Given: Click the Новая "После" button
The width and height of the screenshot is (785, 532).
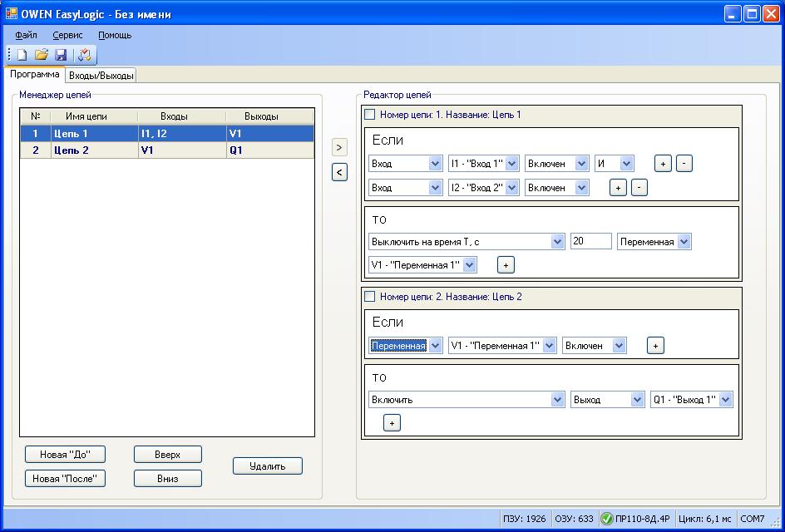Looking at the screenshot, I should click(65, 479).
